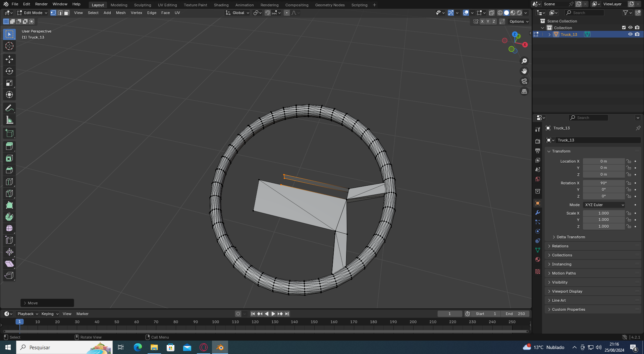Select the Poly Build tool
Image resolution: width=644 pixels, height=354 pixels.
coord(9,205)
